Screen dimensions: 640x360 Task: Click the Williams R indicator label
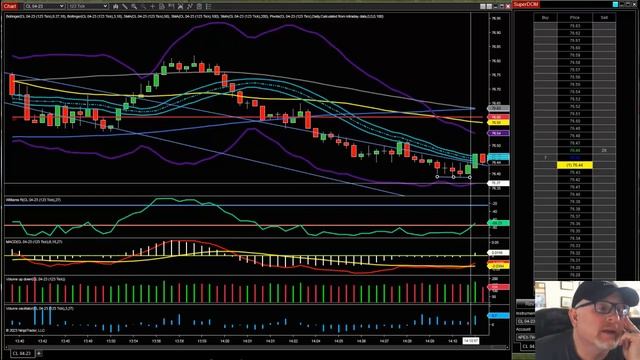33,200
